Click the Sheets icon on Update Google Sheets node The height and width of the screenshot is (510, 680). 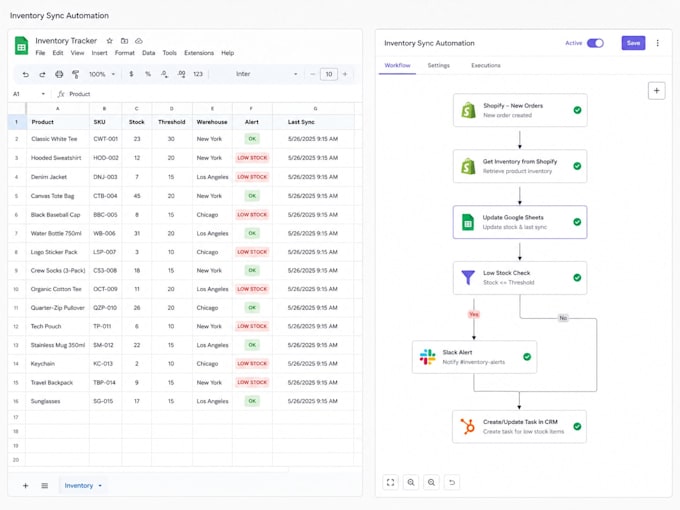(x=468, y=222)
